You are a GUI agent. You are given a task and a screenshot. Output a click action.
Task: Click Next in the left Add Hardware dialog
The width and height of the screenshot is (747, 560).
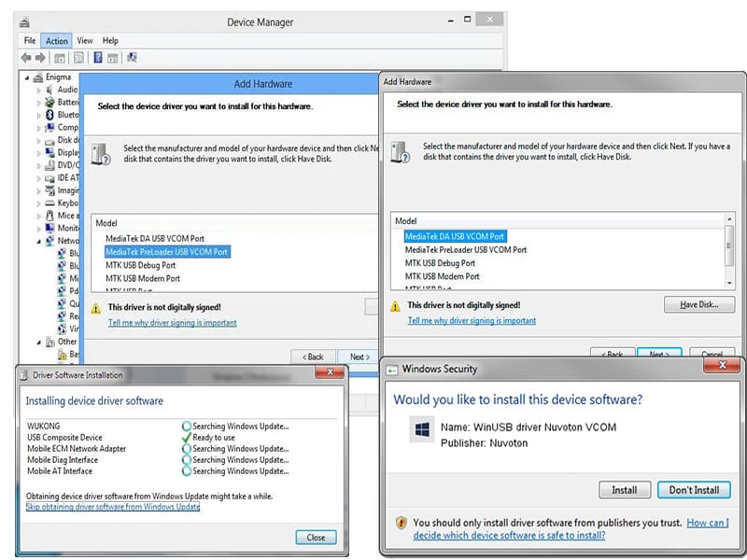(x=359, y=357)
